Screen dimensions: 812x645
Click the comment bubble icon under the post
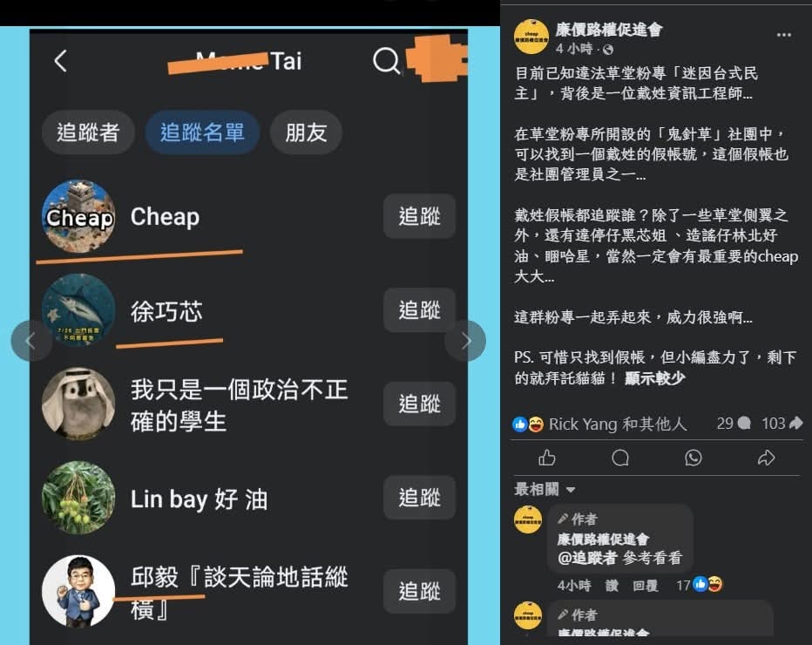[619, 458]
